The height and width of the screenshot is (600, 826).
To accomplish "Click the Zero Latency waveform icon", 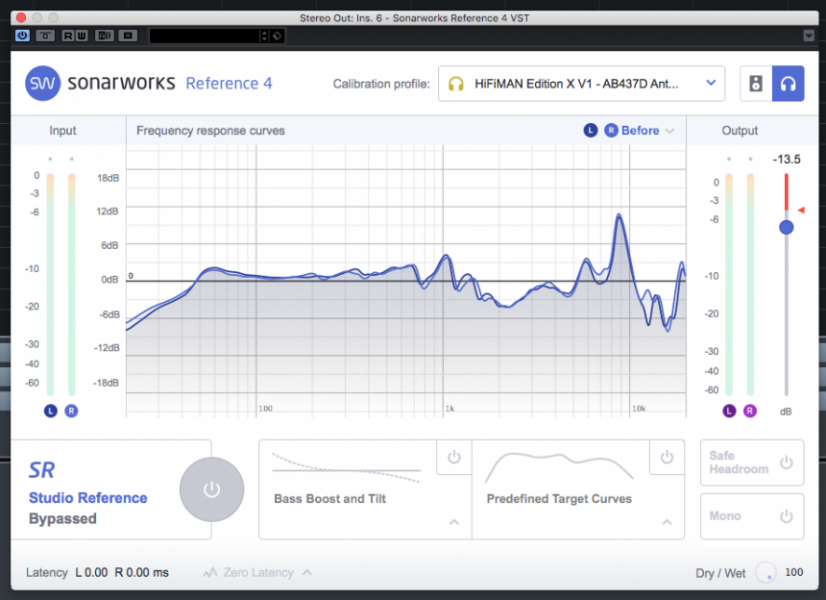I will [x=210, y=573].
